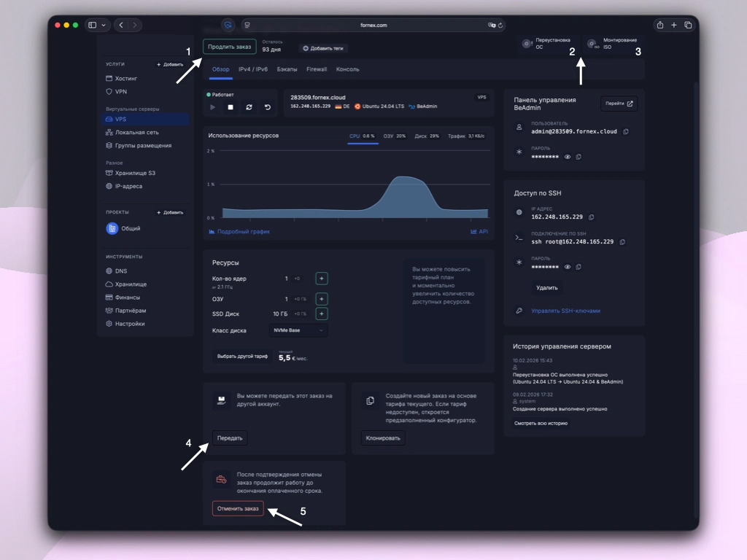Screen dimensions: 747x560
Task: Click the API link under the chart
Action: tap(479, 232)
